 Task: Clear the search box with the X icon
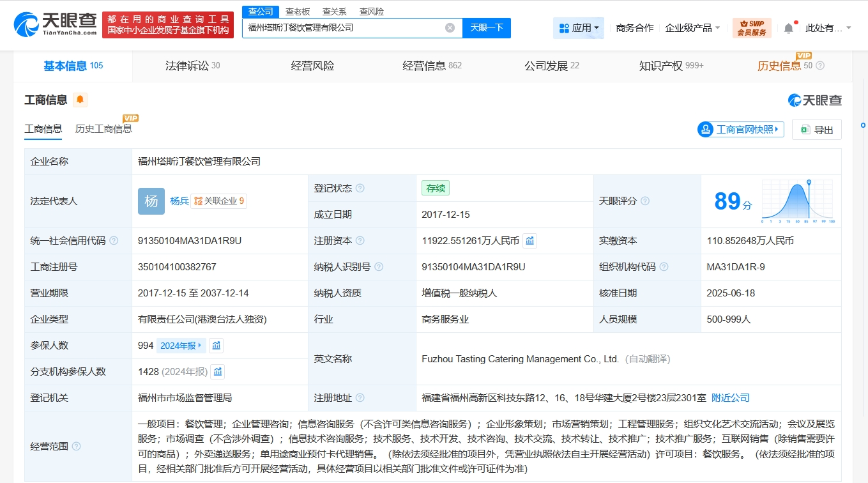(450, 27)
